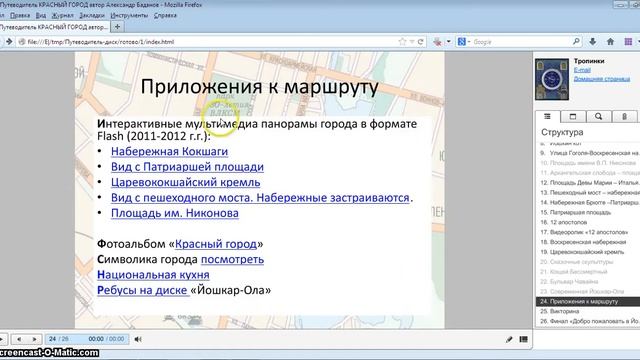Open the Справка menu
The width and height of the screenshot is (640, 360).
tap(165, 16)
